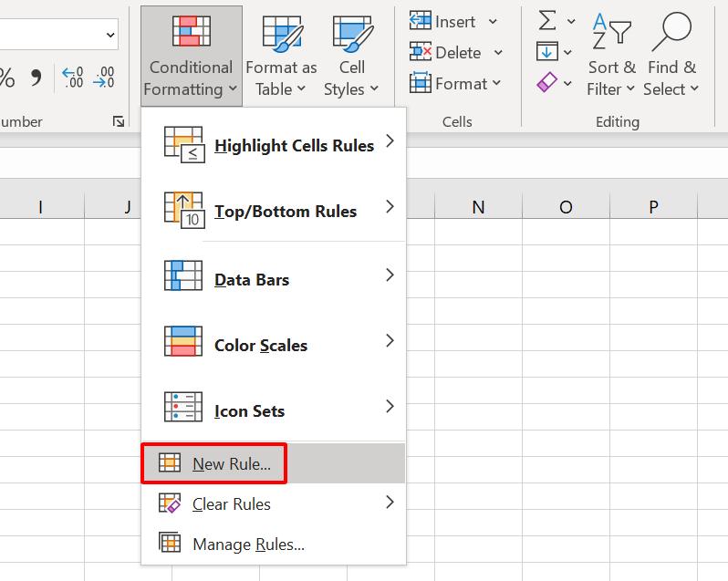
Task: Select column I header
Action: click(x=41, y=206)
